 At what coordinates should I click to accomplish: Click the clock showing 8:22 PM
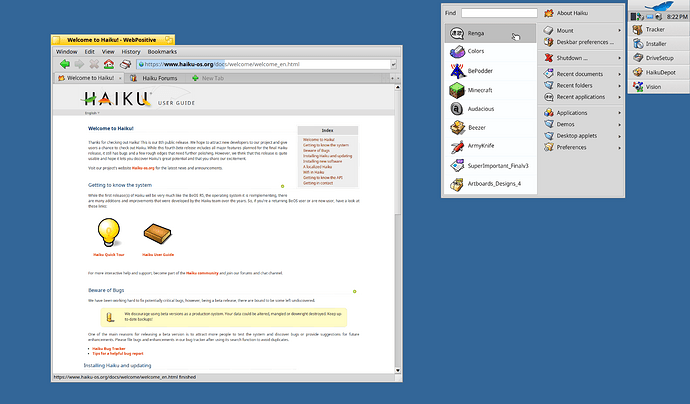point(677,17)
